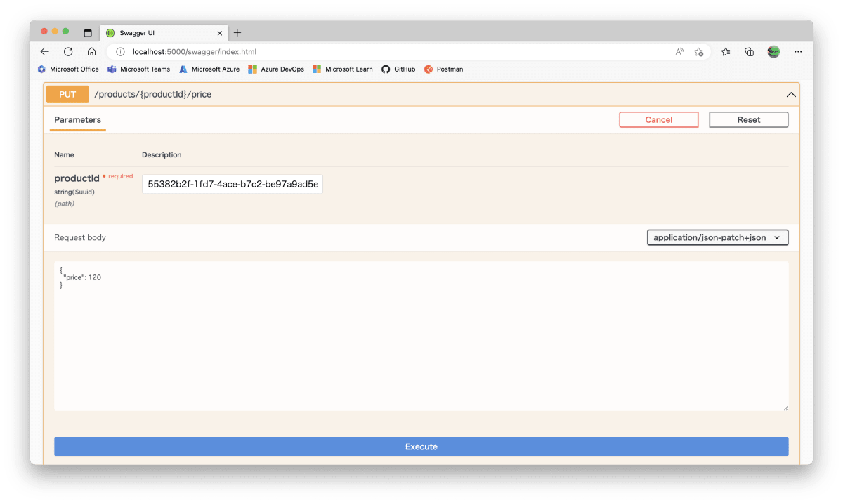Add this page to favorites
843x504 pixels.
[699, 51]
